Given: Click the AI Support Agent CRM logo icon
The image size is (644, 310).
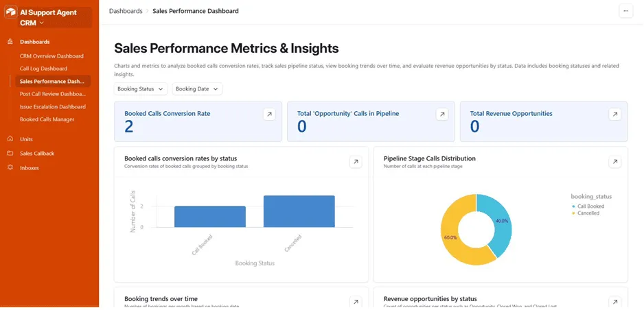Looking at the screenshot, I should (x=11, y=12).
